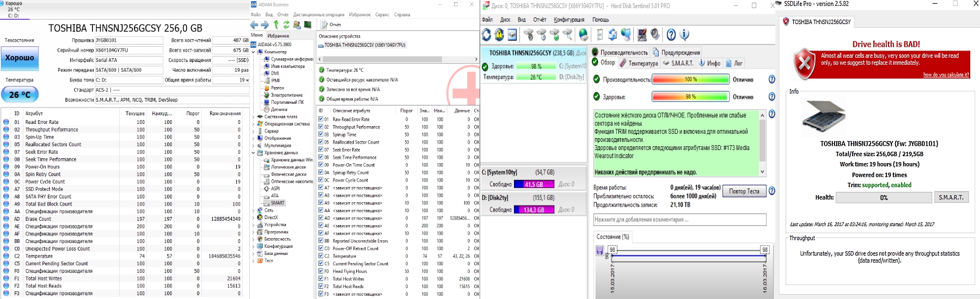Click AIDA64 Отчёт report toolbar button

tap(330, 25)
